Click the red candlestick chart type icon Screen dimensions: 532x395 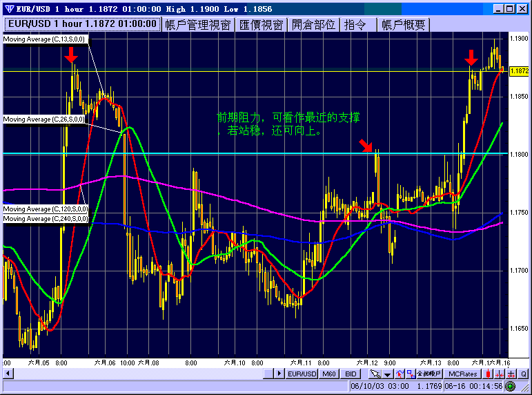pyautogui.click(x=489, y=374)
